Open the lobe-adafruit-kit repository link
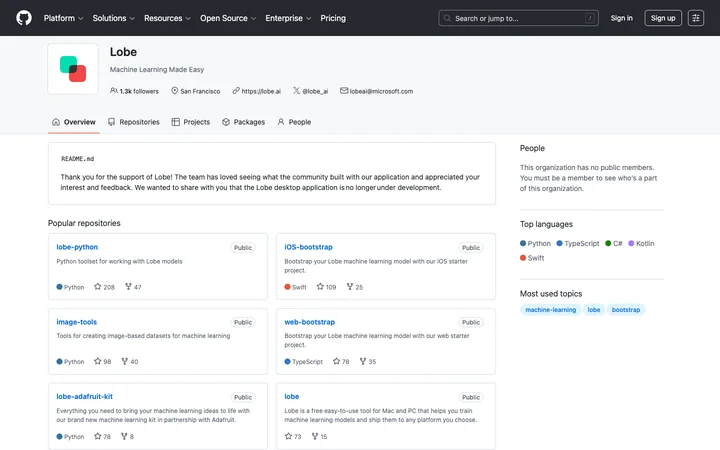Image resolution: width=720 pixels, height=450 pixels. [x=84, y=397]
